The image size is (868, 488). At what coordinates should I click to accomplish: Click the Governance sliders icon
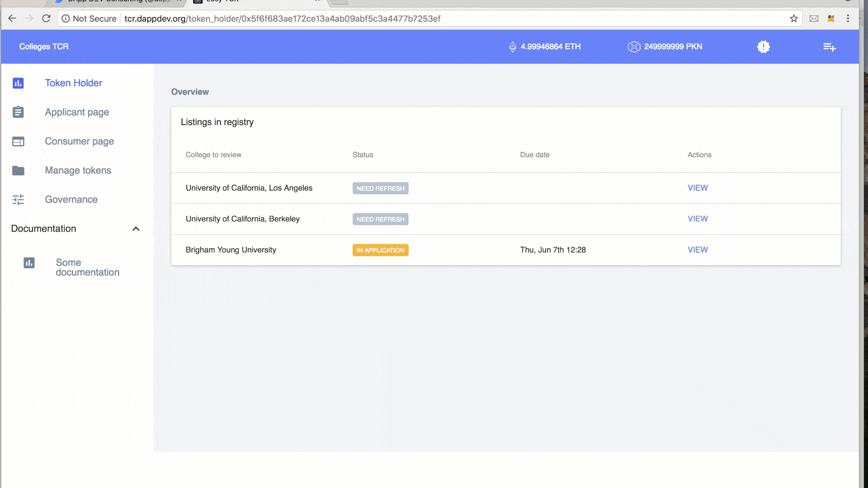tap(18, 200)
